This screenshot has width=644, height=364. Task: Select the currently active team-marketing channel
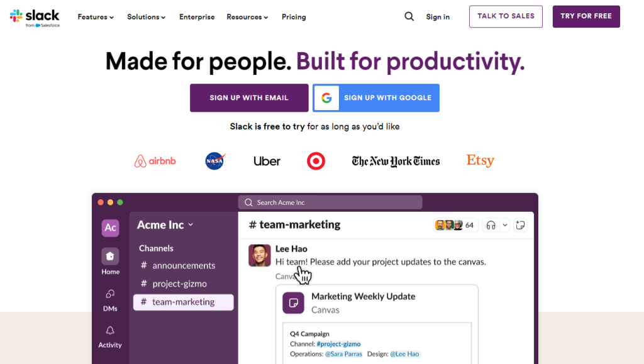[182, 302]
